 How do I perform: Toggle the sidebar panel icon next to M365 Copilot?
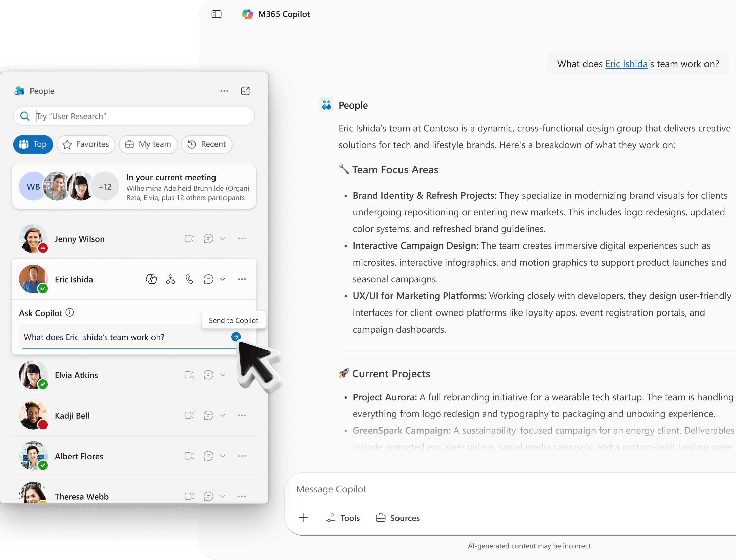click(x=217, y=14)
